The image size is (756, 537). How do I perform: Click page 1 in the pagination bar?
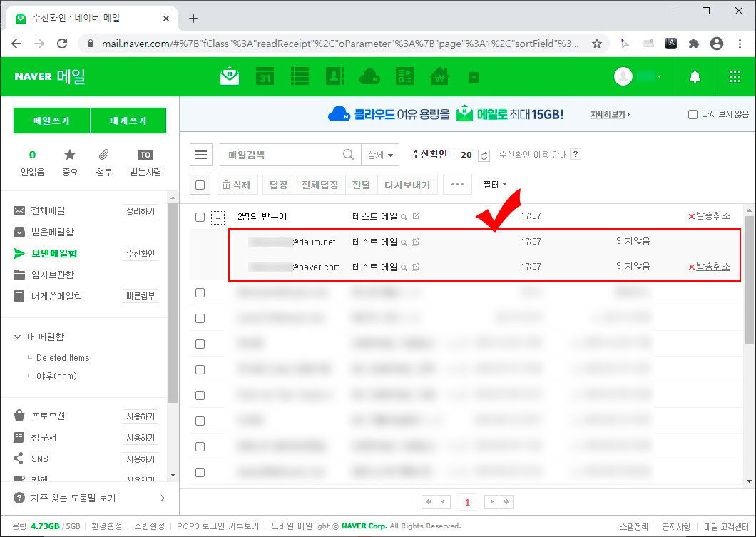pos(467,502)
